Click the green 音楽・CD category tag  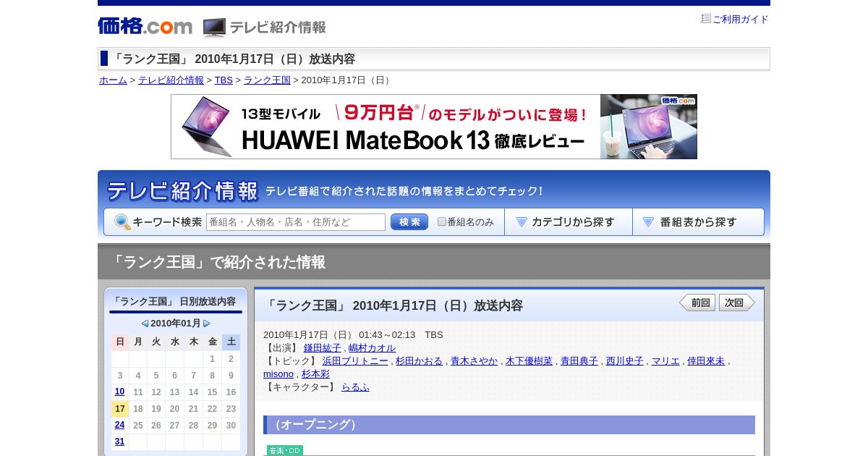pyautogui.click(x=285, y=450)
